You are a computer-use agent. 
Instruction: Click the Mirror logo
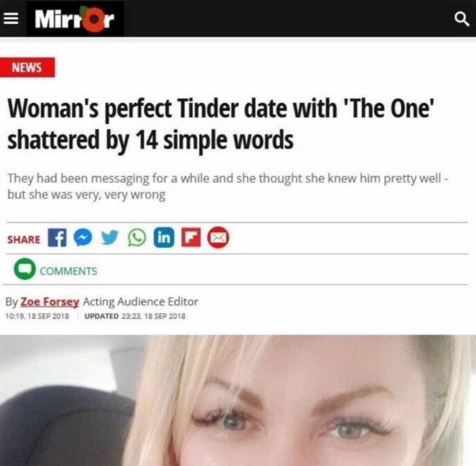pyautogui.click(x=75, y=19)
